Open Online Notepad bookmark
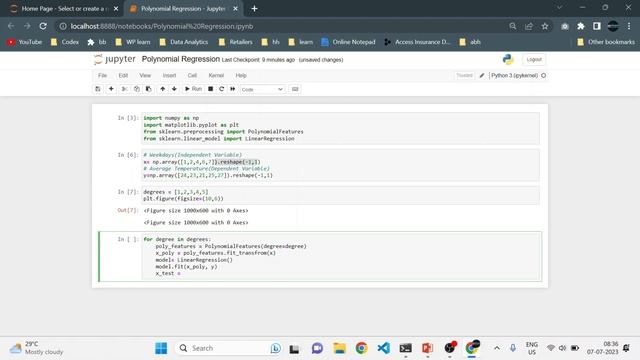This screenshot has height=360, width=640. click(x=348, y=42)
